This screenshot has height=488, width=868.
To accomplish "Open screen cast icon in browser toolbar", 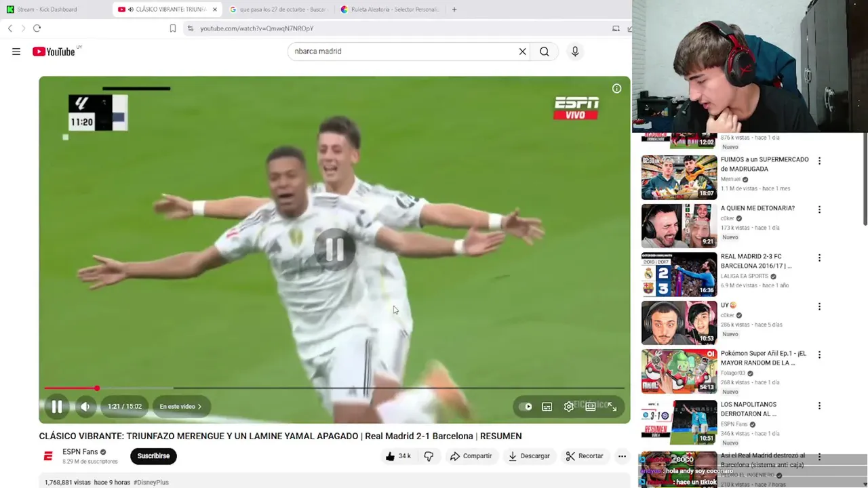I will pyautogui.click(x=616, y=28).
